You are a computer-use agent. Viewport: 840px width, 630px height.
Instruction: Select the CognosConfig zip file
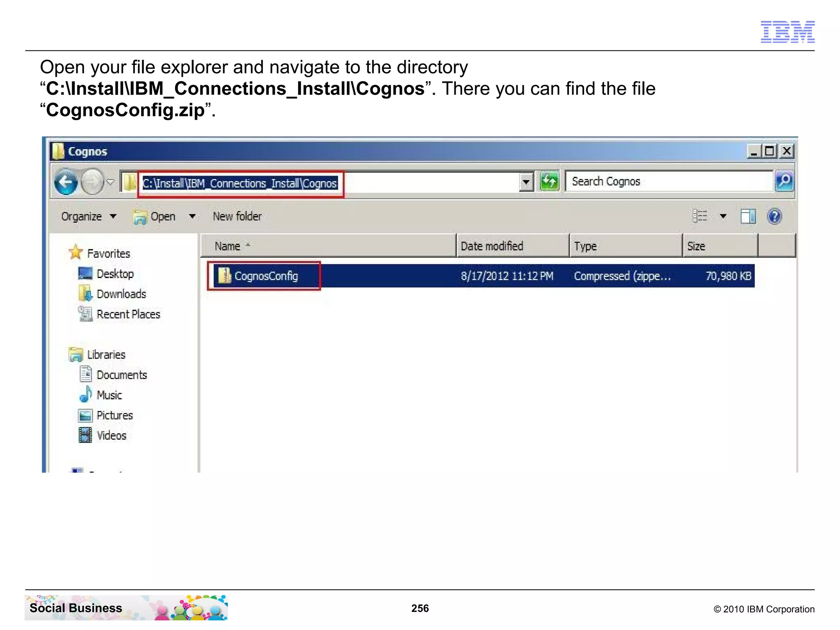[484, 276]
